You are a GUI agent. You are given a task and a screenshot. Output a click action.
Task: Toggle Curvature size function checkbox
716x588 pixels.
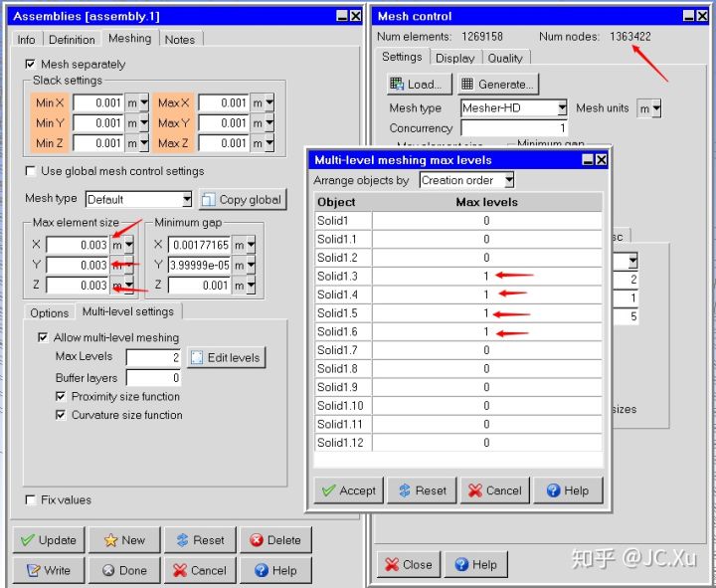tap(61, 415)
